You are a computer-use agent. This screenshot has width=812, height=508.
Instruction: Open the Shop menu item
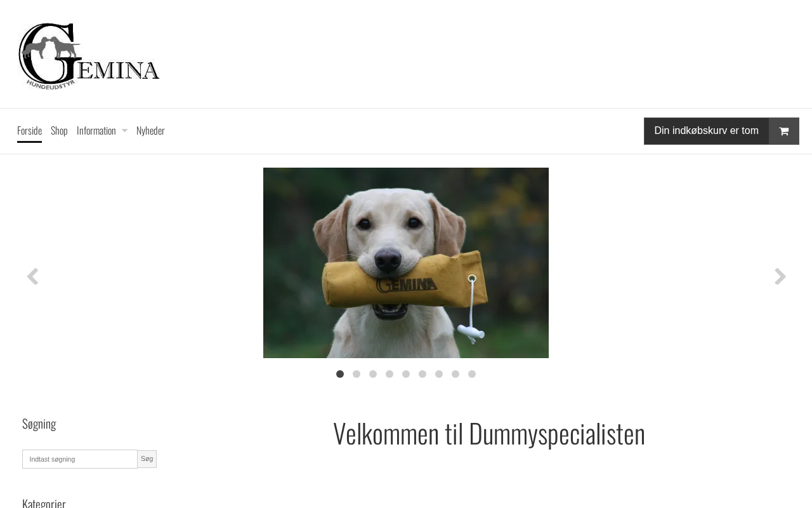(x=59, y=131)
